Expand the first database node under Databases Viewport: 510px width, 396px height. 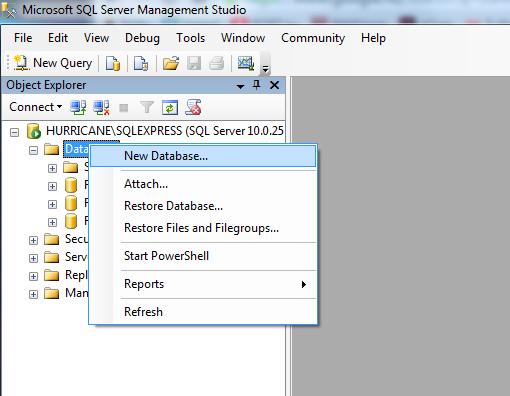[52, 186]
